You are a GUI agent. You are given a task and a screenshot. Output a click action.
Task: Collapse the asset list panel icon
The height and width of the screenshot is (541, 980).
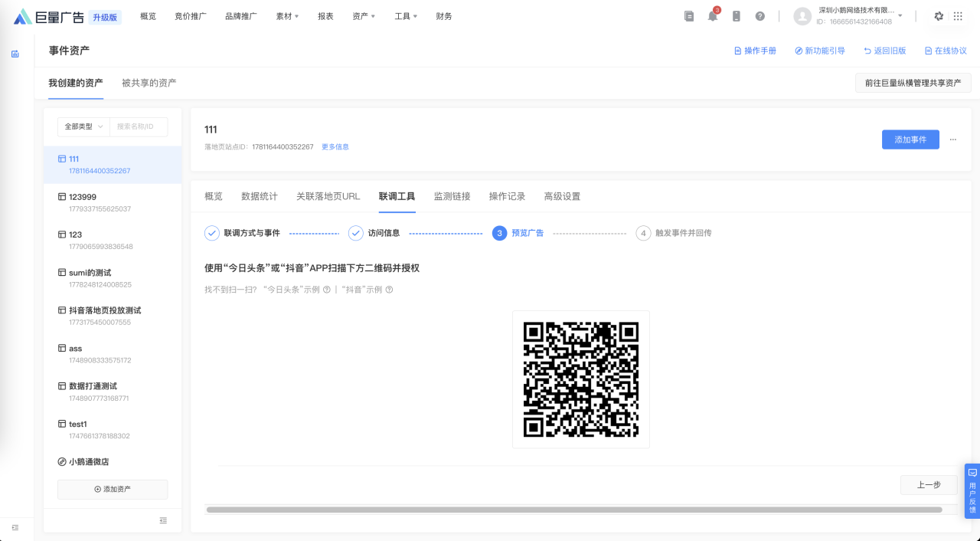tap(163, 520)
